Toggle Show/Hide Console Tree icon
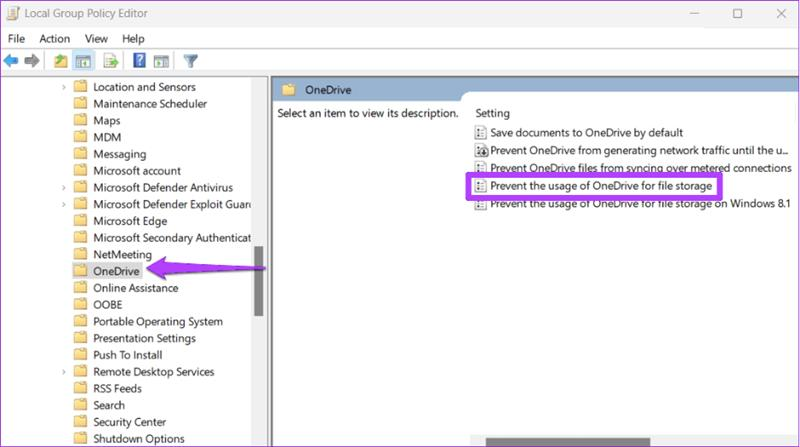800x447 pixels. point(83,61)
